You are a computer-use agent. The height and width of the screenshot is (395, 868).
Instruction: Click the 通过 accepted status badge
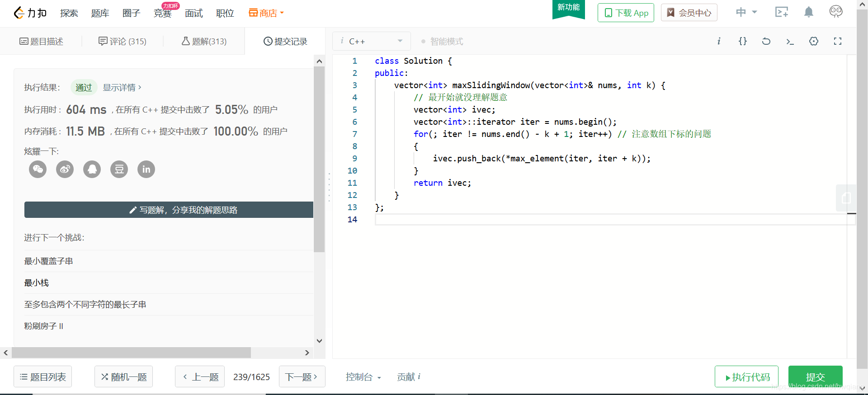pyautogui.click(x=84, y=88)
